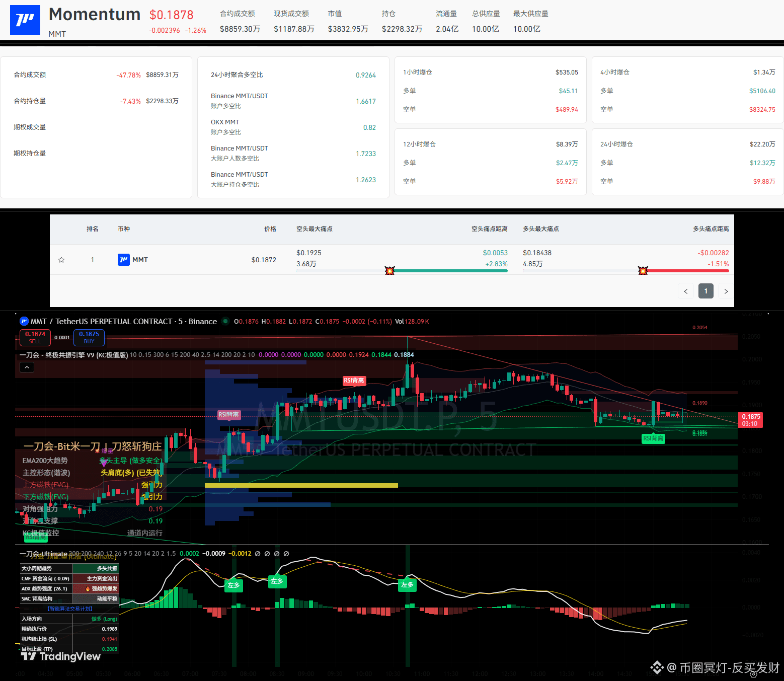Click the 期权持仓量 row label
This screenshot has width=784, height=681.
(x=30, y=154)
